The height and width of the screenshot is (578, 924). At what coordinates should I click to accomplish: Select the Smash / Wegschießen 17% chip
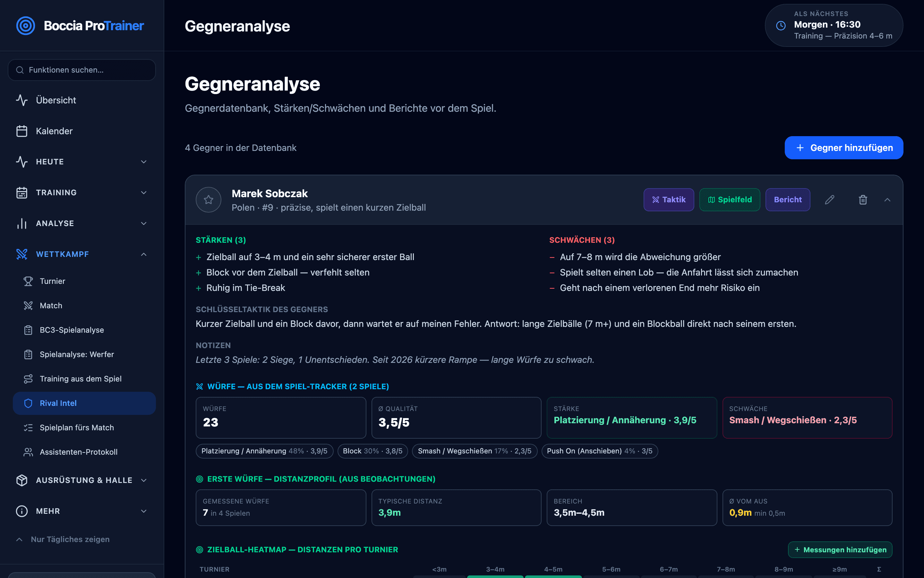click(475, 451)
